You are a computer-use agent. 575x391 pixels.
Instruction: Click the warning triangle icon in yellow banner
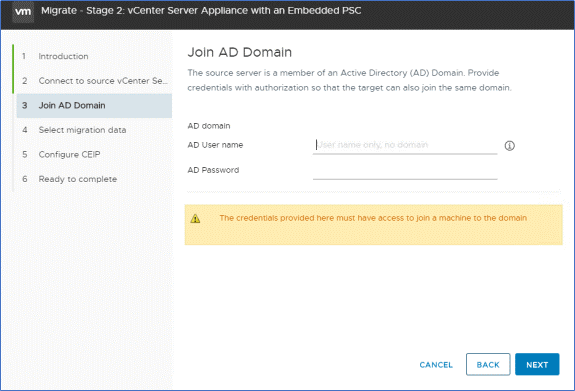pos(195,219)
